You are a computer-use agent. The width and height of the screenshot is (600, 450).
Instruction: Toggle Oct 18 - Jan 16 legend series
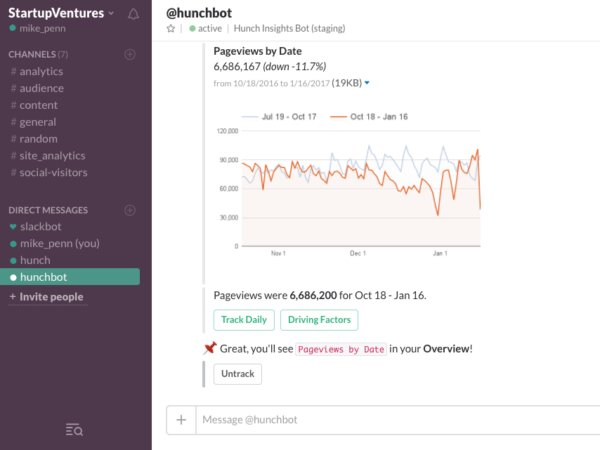point(368,116)
